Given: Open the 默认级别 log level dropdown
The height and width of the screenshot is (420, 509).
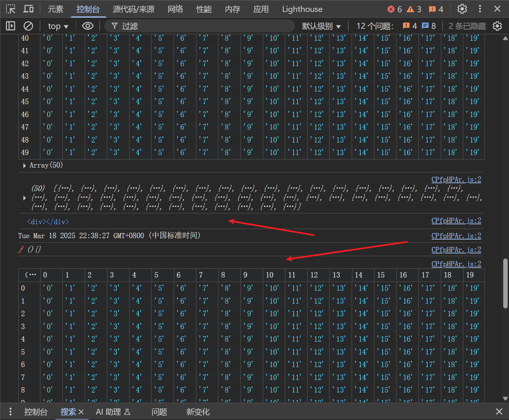Looking at the screenshot, I should coord(321,26).
